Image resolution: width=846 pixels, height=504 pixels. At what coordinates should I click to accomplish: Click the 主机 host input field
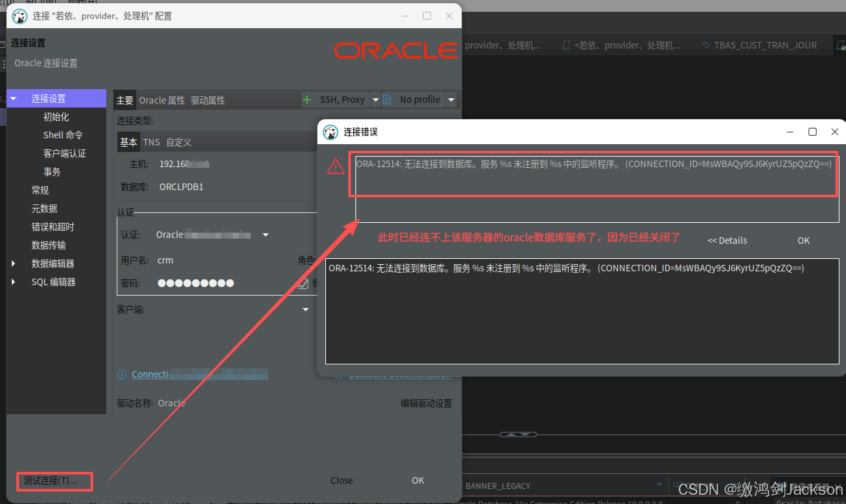(x=236, y=164)
